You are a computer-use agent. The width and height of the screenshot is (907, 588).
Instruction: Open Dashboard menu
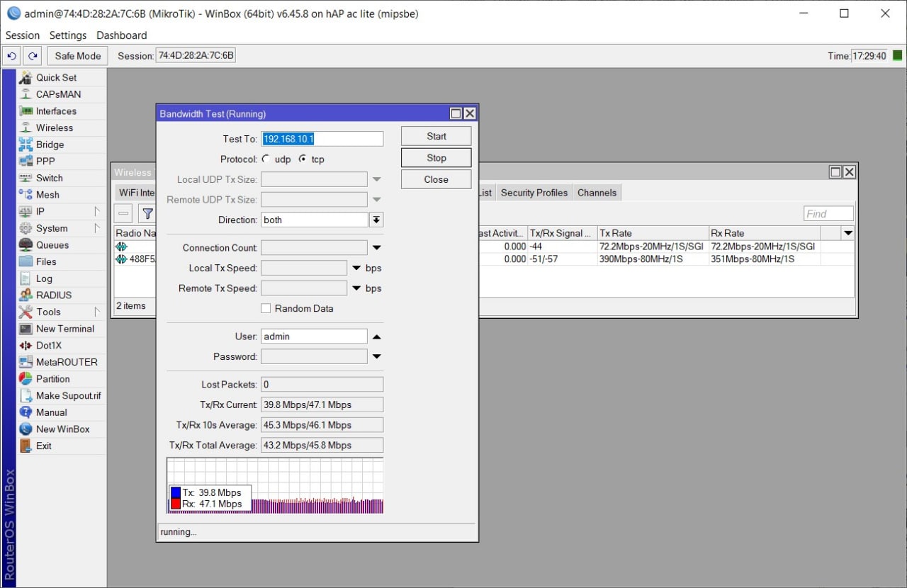click(122, 35)
